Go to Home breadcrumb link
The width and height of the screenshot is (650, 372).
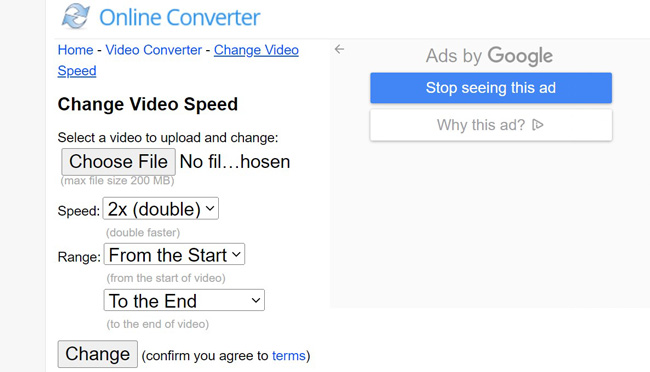pyautogui.click(x=75, y=50)
